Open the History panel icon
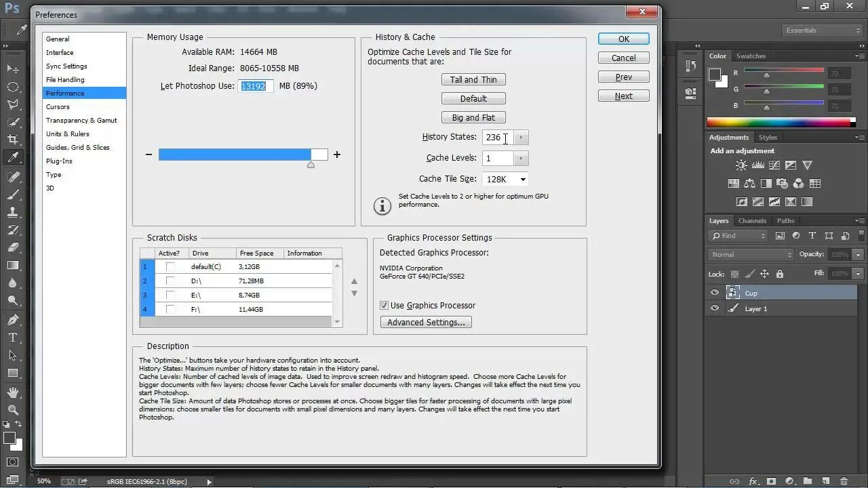Viewport: 868px width, 488px height. tap(690, 66)
